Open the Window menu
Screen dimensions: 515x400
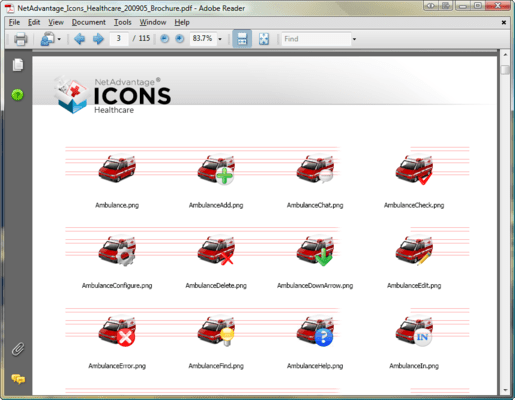tap(153, 22)
